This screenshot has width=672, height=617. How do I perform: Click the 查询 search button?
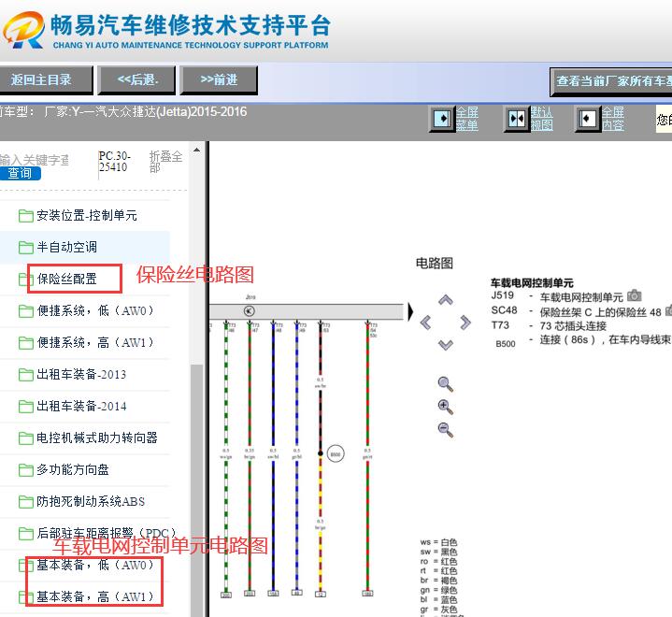[20, 173]
